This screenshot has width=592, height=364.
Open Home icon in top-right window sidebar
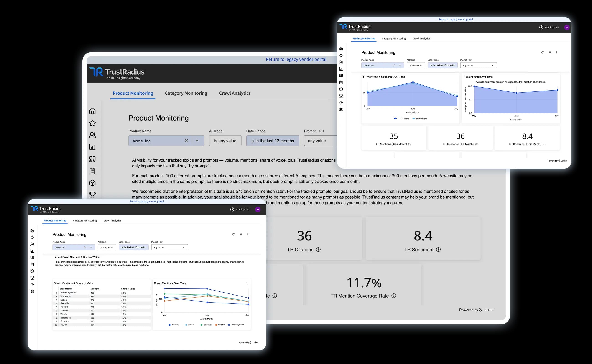pyautogui.click(x=341, y=49)
